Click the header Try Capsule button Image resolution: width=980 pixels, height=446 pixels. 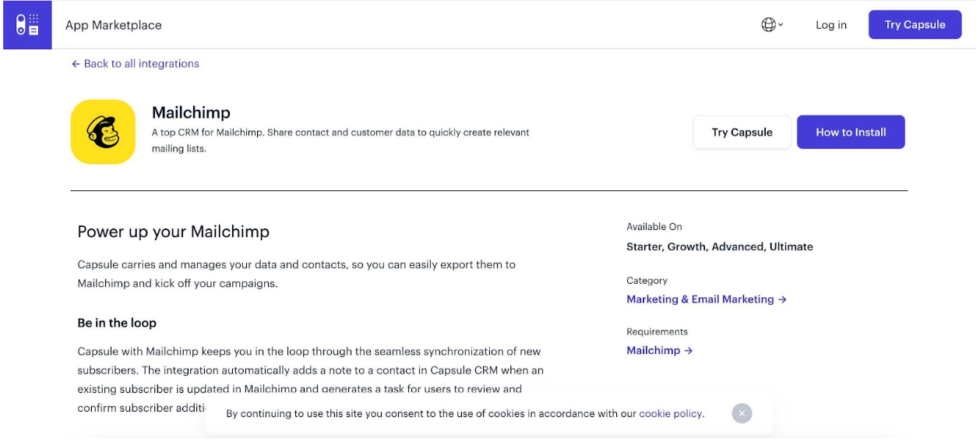click(x=915, y=25)
